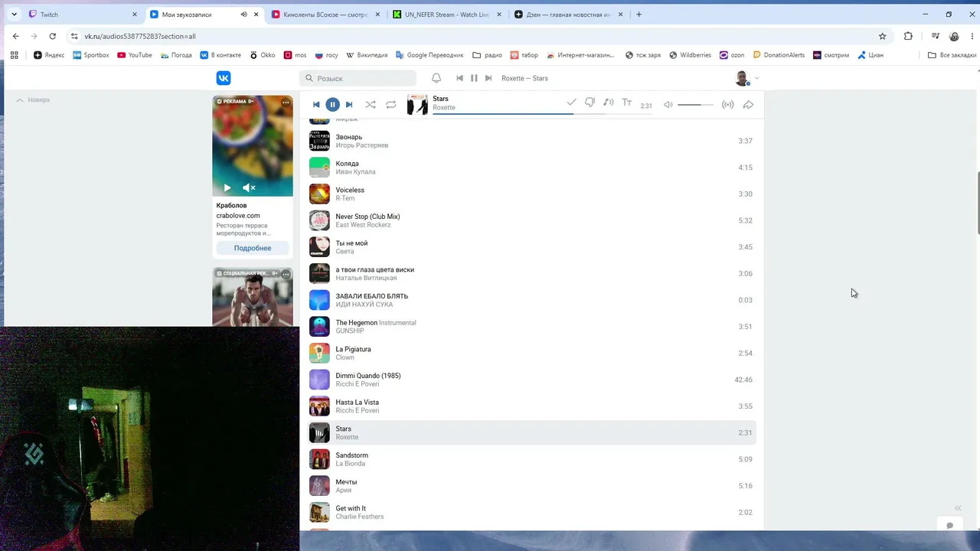Previous track in top header mini-player
Image resolution: width=980 pixels, height=551 pixels.
click(x=459, y=78)
